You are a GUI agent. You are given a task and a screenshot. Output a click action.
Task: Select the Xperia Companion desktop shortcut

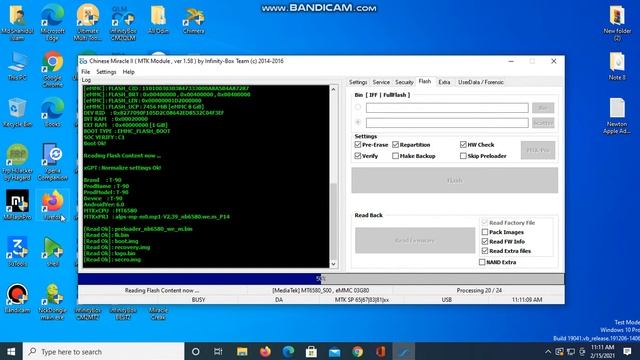[53, 162]
